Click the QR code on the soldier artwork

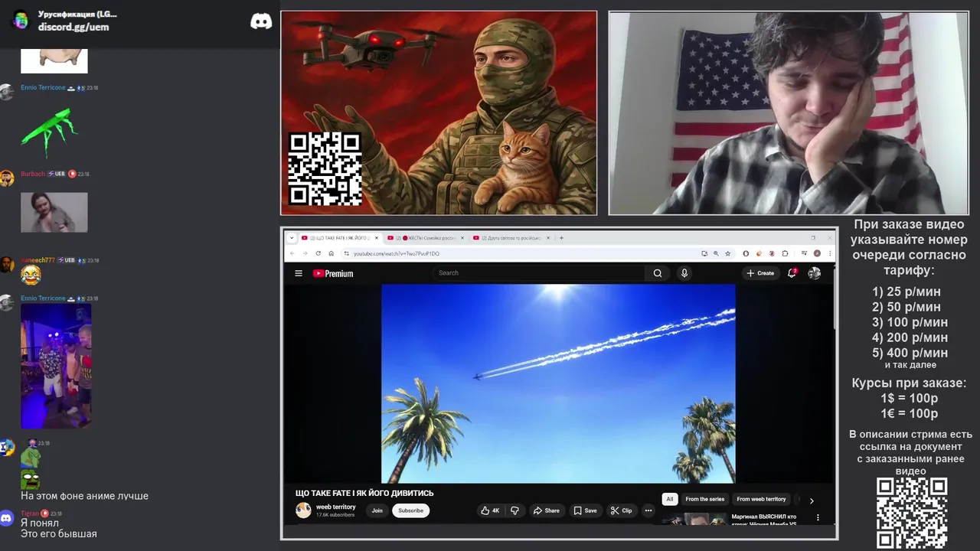click(x=325, y=168)
